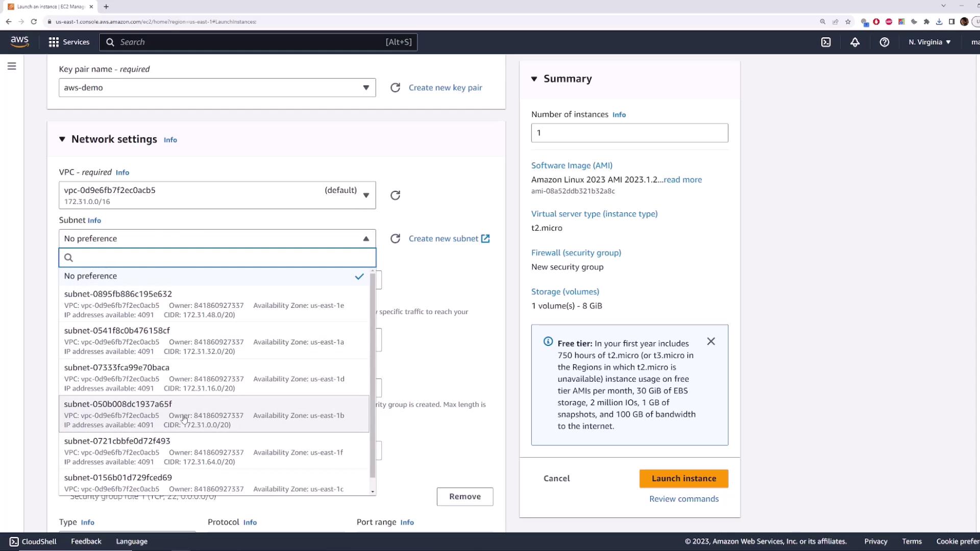Refresh the VPC list
The image size is (980, 551).
(x=395, y=195)
